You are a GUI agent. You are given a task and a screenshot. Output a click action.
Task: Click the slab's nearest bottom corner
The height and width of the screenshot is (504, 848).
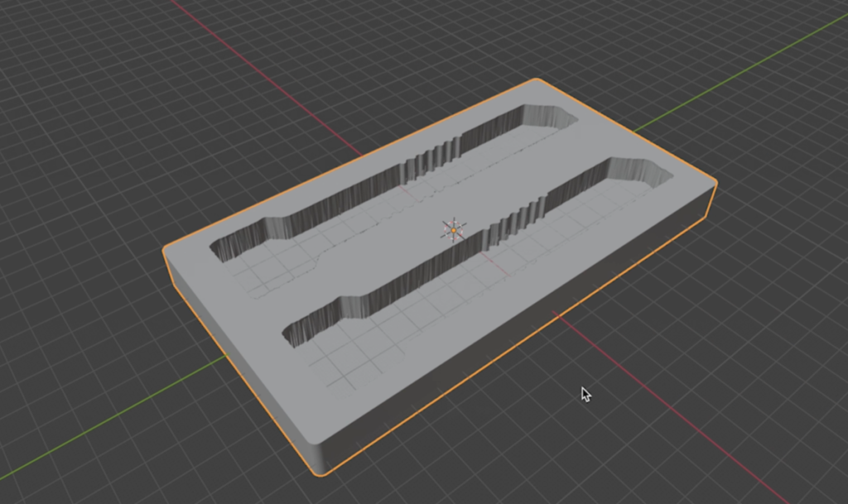click(x=319, y=473)
